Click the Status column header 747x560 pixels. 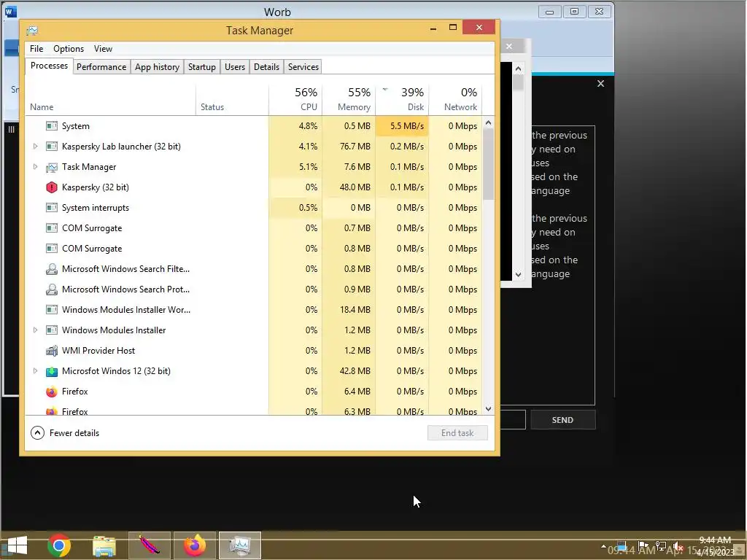click(232, 100)
